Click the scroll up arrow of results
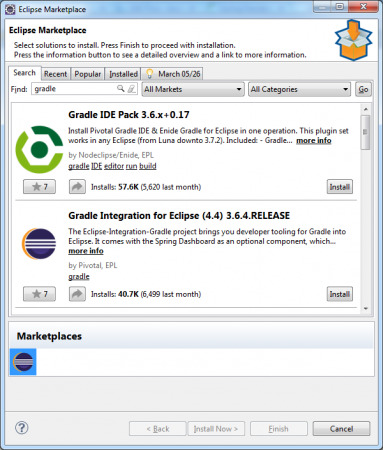Viewport: 383px width, 450px height. [366, 109]
